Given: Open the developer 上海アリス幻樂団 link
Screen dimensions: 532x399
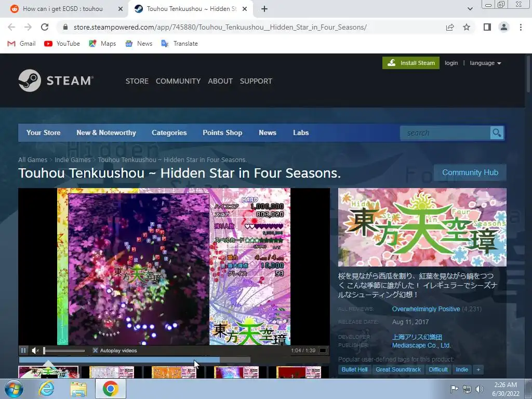Looking at the screenshot, I should [x=417, y=337].
